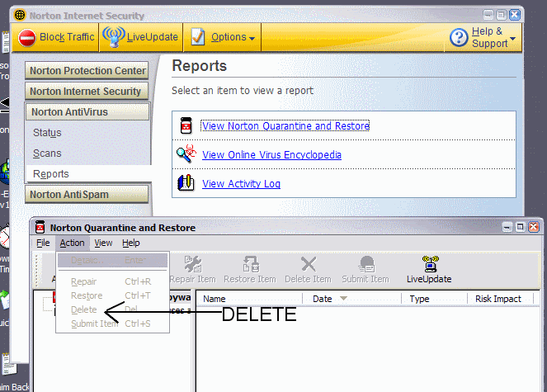547x392 pixels.
Task: Choose Restore from the Action menu
Action: click(112, 295)
